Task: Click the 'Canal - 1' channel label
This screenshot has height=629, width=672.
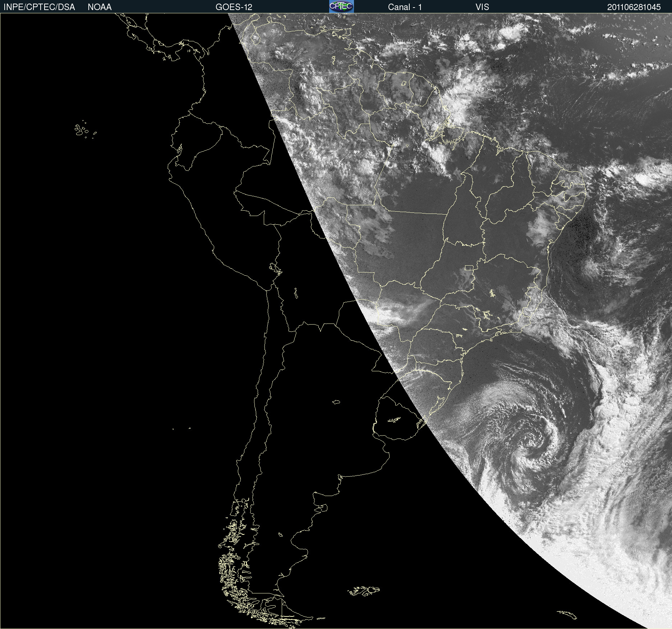Action: click(x=405, y=7)
